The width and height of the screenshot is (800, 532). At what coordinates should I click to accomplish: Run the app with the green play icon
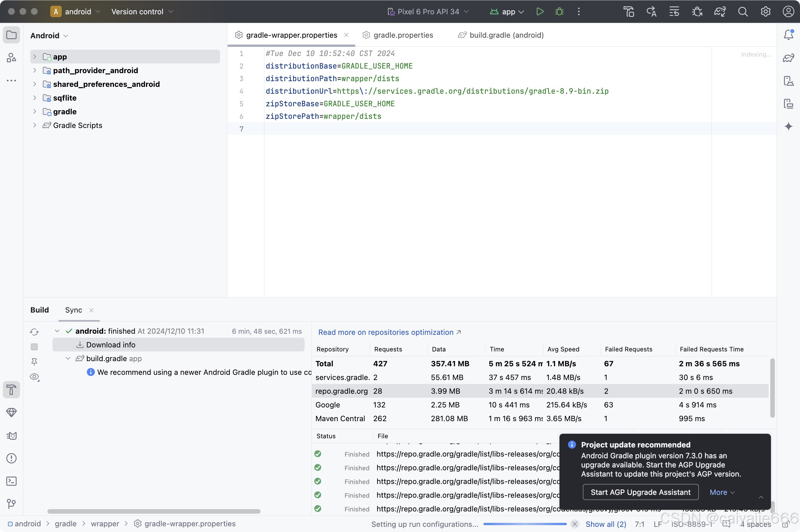[x=539, y=11]
